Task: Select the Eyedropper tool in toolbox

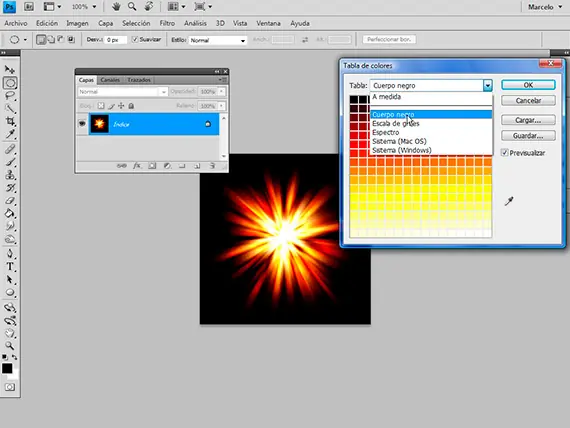Action: [x=10, y=134]
